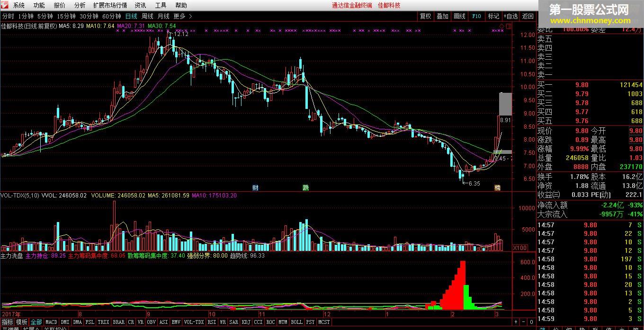
Task: Choose the FSL indicator
Action: coord(90,322)
